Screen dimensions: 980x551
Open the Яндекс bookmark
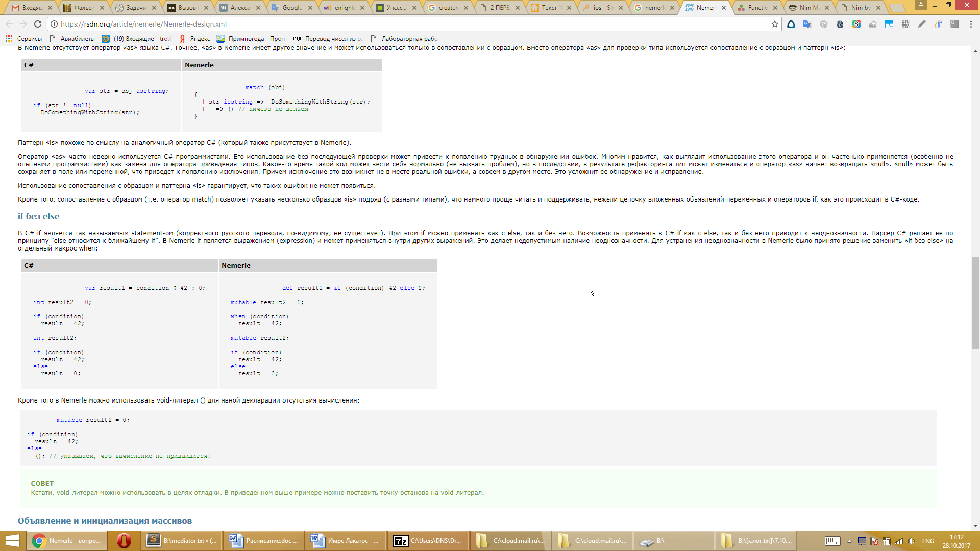coord(194,39)
